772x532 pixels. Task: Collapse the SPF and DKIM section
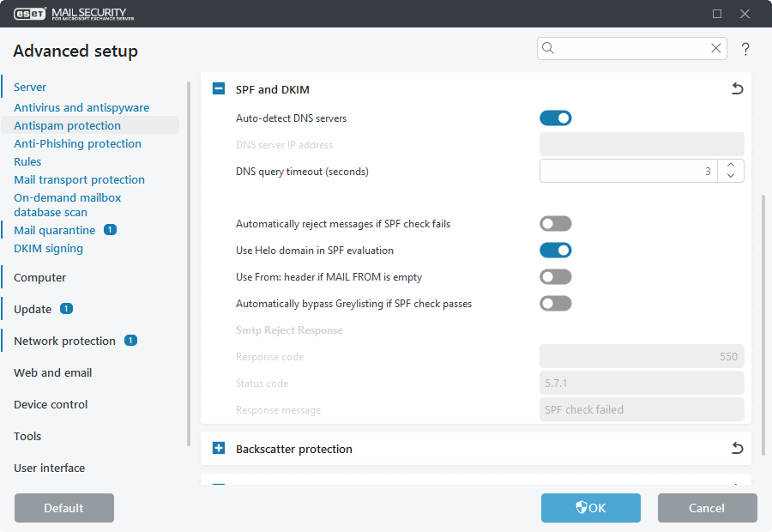tap(219, 89)
